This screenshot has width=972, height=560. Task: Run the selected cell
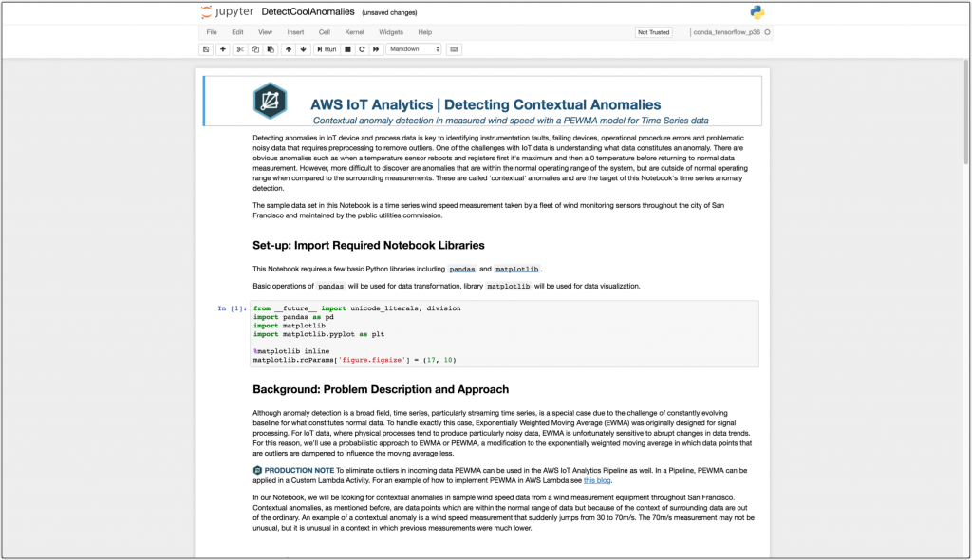click(327, 49)
